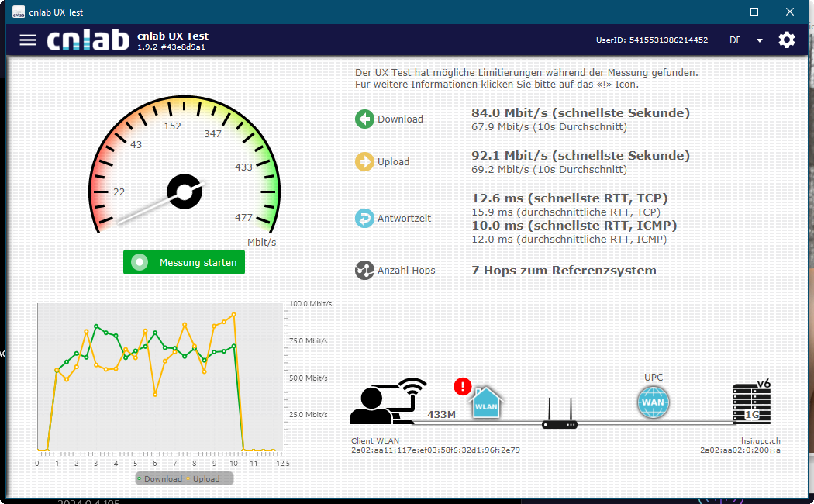This screenshot has width=814, height=504.
Task: Click the yellow Upload arrow icon
Action: pyautogui.click(x=364, y=161)
